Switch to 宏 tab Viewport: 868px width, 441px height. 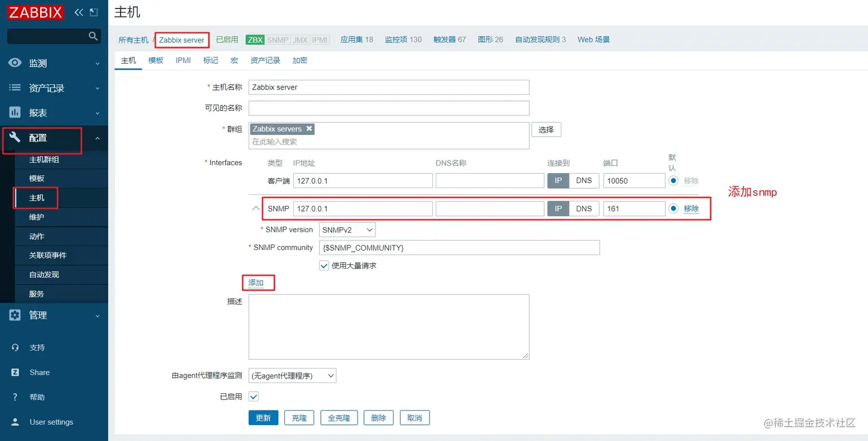234,60
